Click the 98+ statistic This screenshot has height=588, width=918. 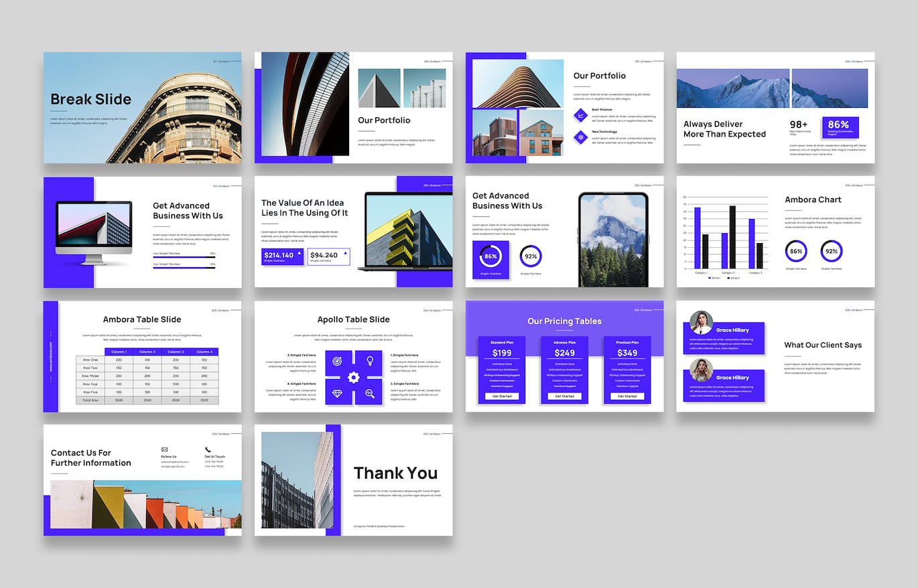pos(799,125)
